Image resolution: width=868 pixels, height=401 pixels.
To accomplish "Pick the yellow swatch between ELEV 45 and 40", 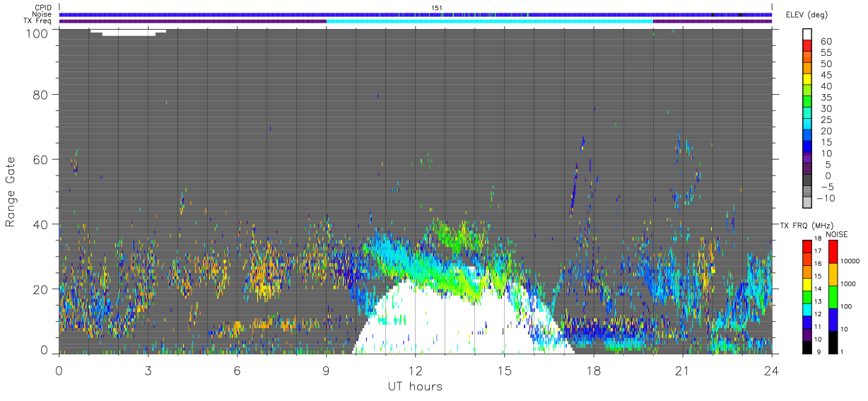I will pyautogui.click(x=807, y=80).
